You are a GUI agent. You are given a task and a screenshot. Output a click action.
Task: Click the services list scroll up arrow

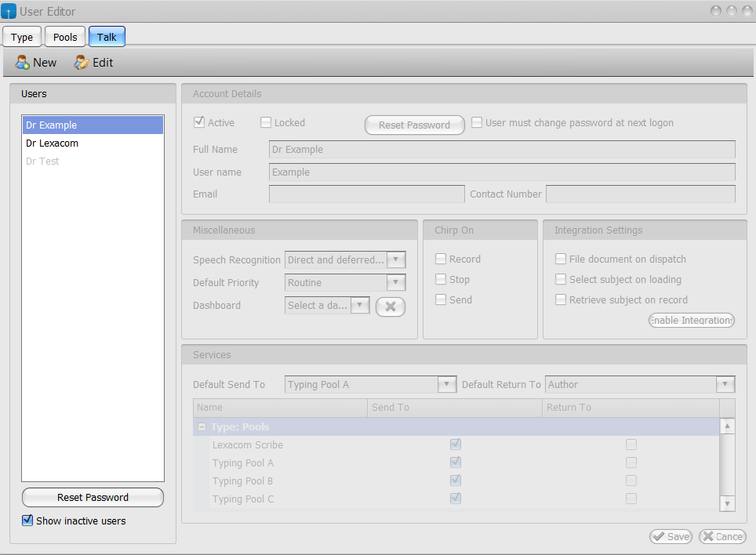[x=727, y=426]
